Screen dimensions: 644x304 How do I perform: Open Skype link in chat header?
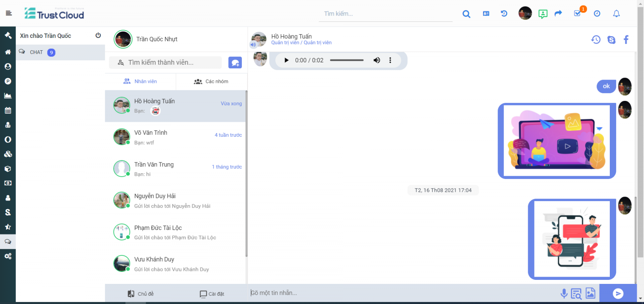coord(611,39)
